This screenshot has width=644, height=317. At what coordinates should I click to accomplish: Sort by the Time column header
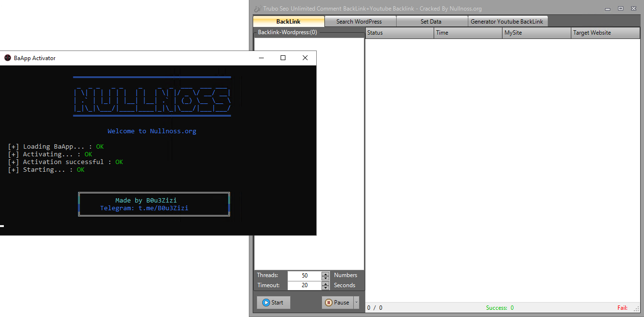[x=468, y=33]
